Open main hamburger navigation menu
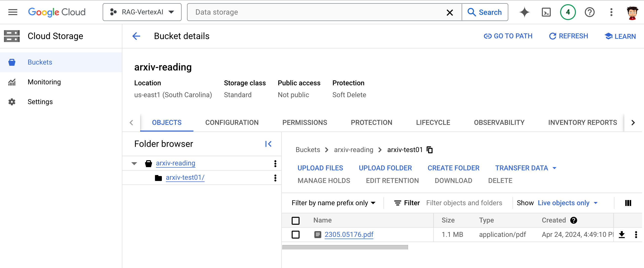The height and width of the screenshot is (268, 644). [x=13, y=12]
